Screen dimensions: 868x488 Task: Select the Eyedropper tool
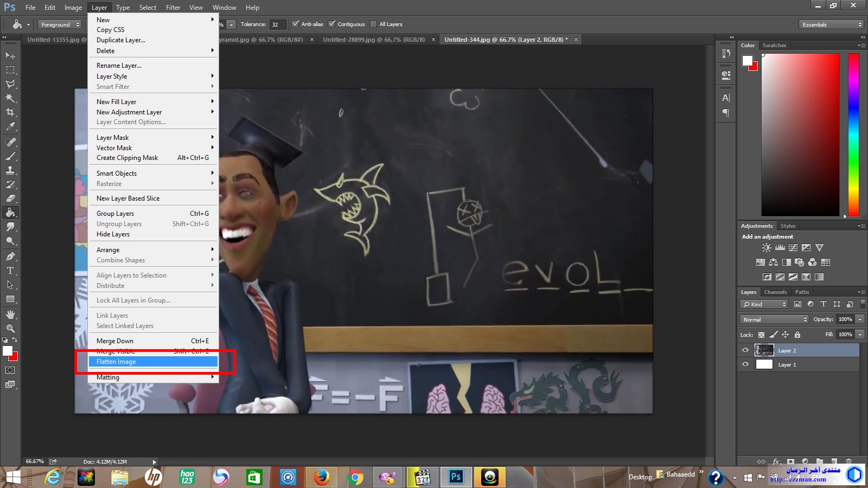10,127
